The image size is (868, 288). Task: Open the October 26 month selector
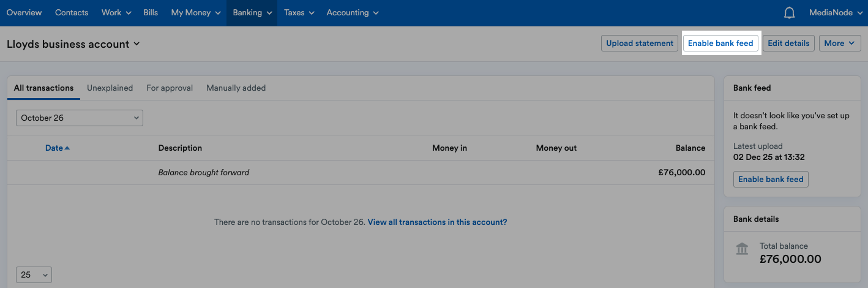(x=80, y=118)
